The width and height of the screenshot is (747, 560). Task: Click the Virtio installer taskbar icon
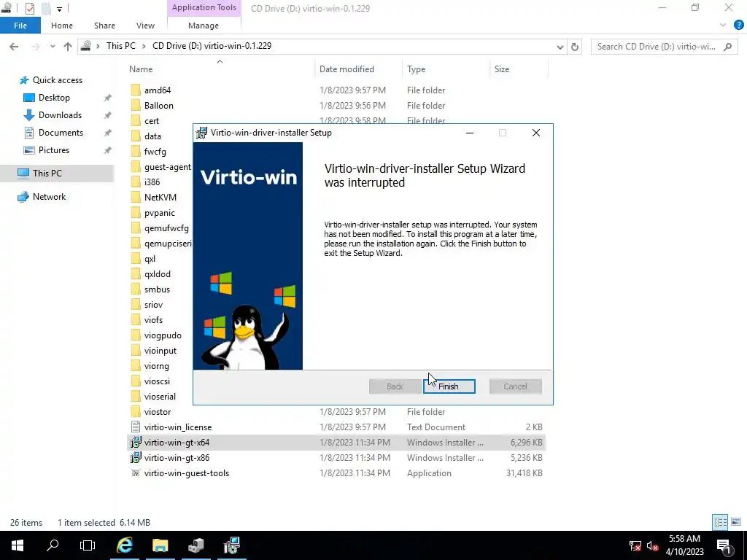[231, 545]
